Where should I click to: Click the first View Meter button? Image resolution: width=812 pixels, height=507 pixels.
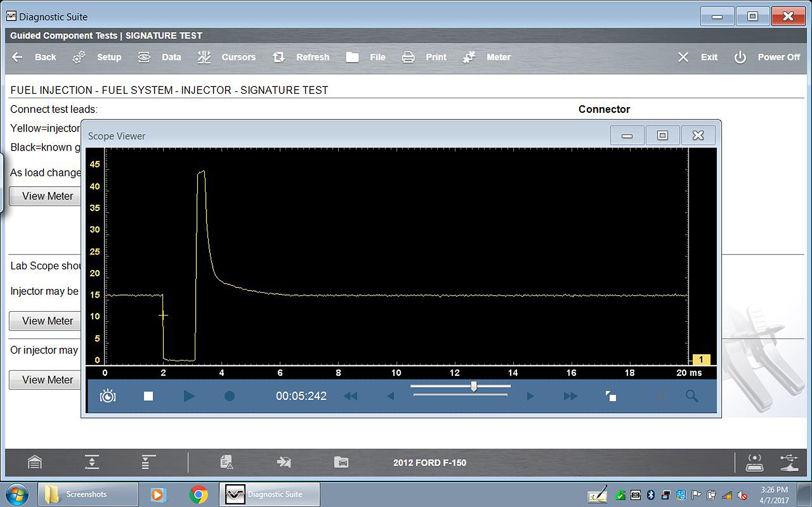coord(47,196)
